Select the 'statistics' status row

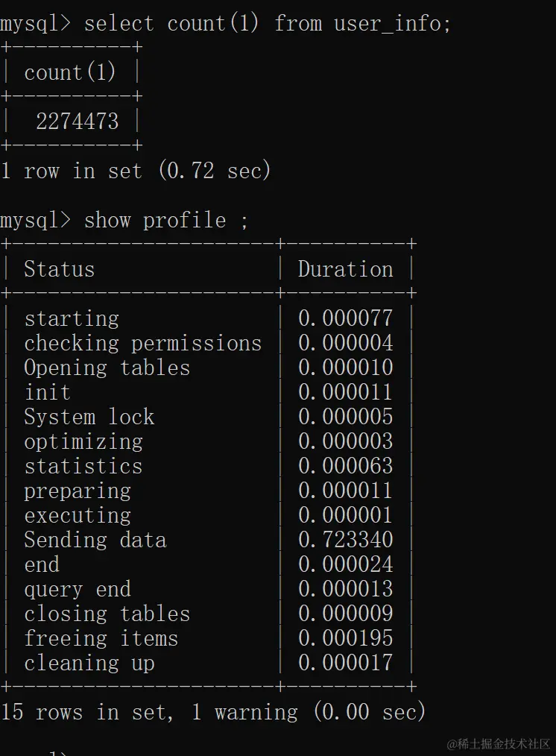(209, 466)
